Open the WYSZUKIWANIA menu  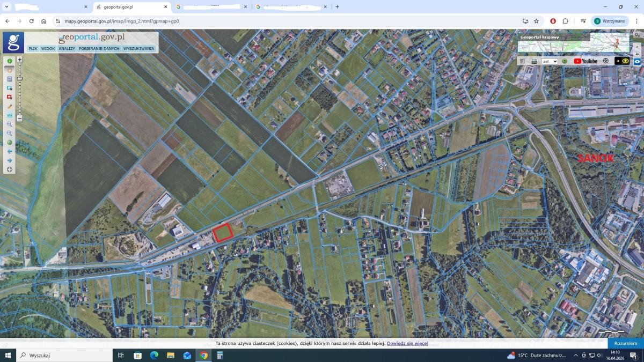[138, 49]
